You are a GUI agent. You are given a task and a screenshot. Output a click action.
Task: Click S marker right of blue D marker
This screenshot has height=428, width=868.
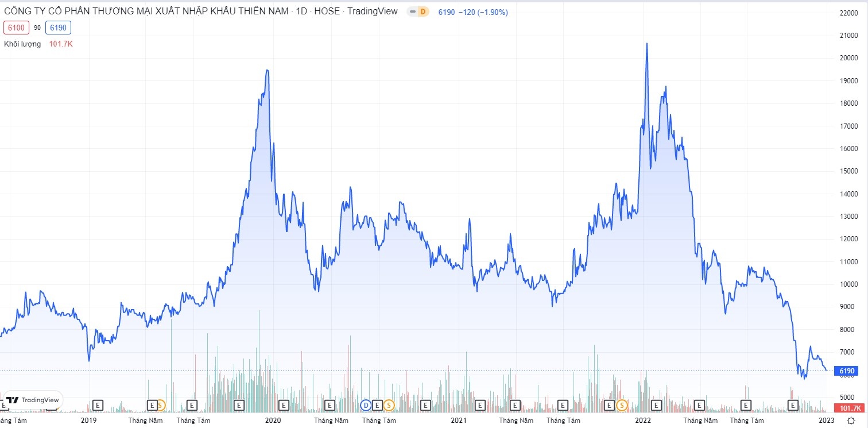[x=389, y=405]
